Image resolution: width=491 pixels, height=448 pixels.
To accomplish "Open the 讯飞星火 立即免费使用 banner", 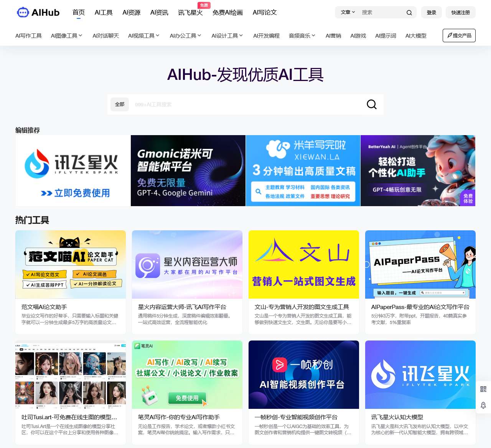I will coord(73,171).
